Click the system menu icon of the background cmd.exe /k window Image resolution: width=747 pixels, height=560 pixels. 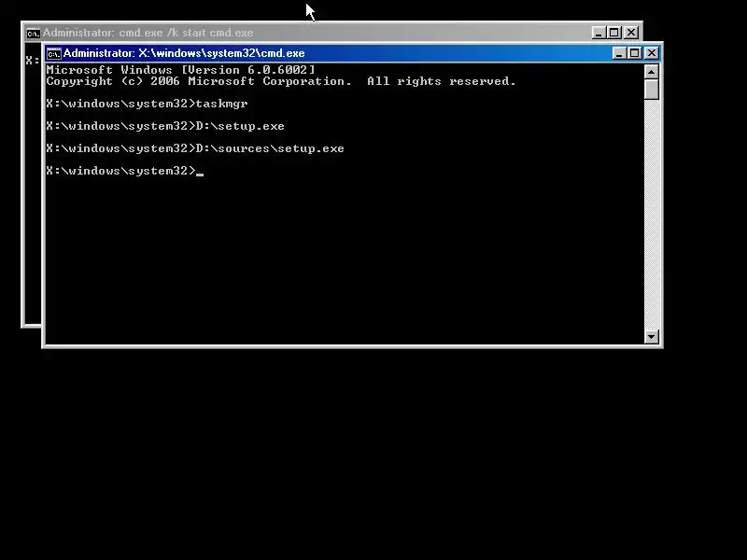click(33, 34)
